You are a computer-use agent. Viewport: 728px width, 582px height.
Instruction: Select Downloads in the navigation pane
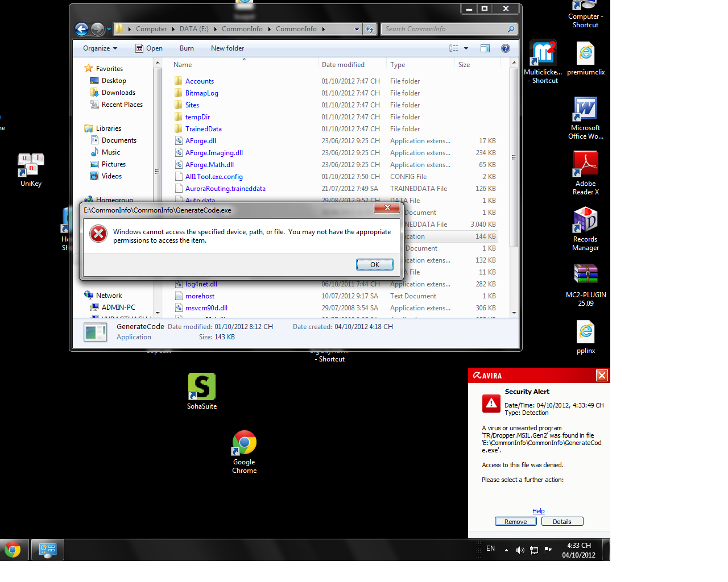coord(118,93)
